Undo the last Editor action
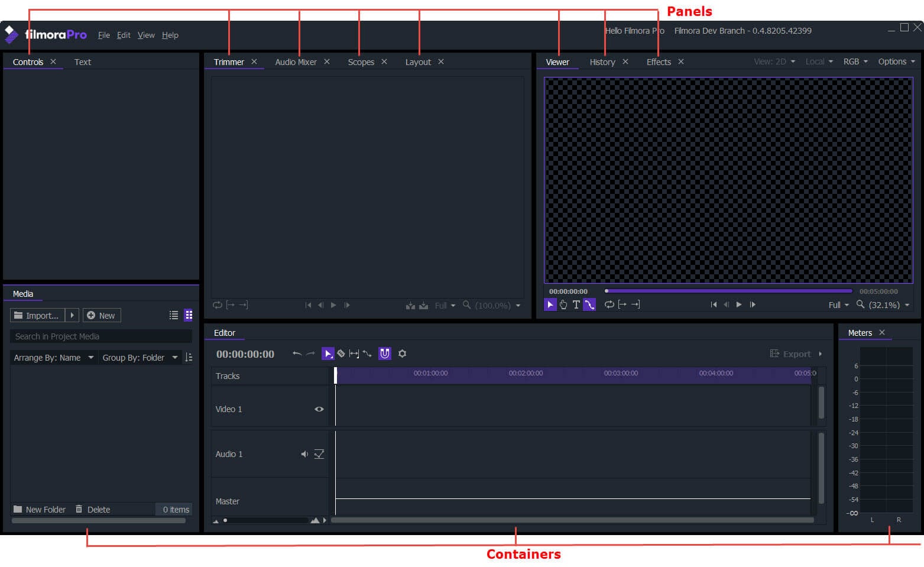 (x=297, y=354)
